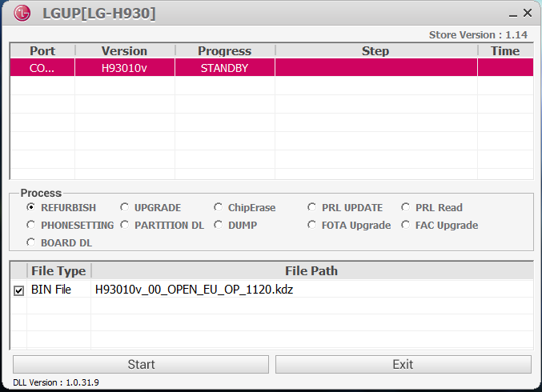Uncheck the BIN File checkbox
The width and height of the screenshot is (542, 392).
pos(19,290)
